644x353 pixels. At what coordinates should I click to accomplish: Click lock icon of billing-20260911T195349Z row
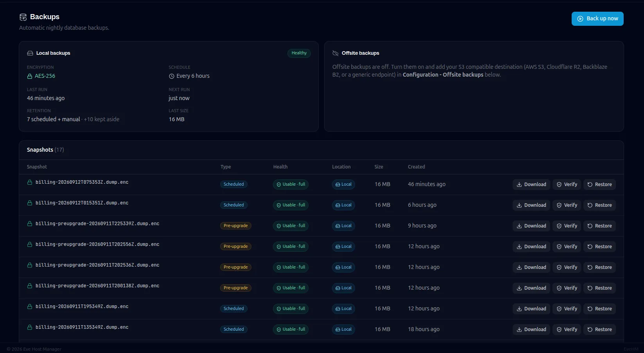click(30, 306)
